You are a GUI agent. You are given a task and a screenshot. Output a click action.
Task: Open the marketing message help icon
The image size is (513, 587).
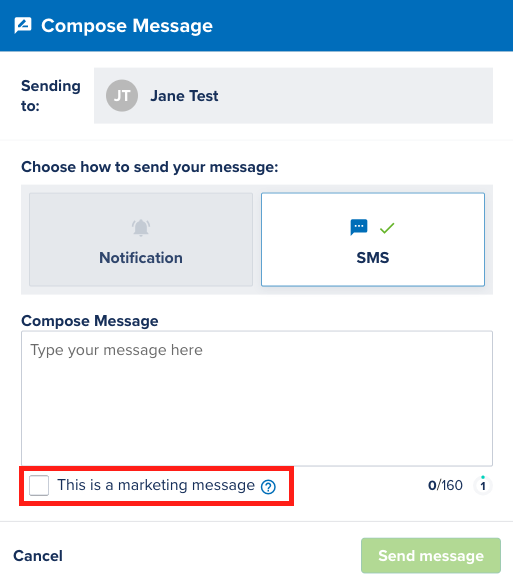pyautogui.click(x=268, y=487)
